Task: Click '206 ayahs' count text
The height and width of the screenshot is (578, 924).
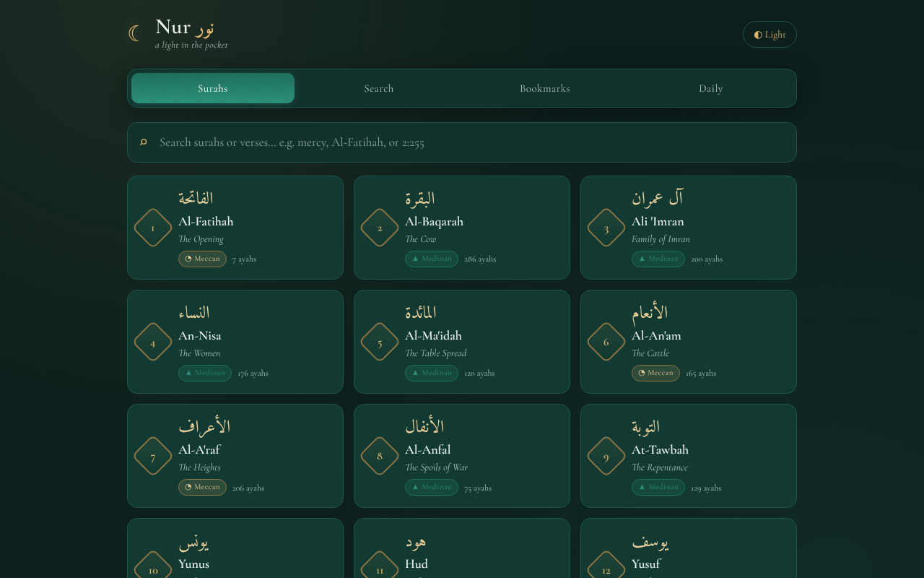Action: click(x=248, y=488)
